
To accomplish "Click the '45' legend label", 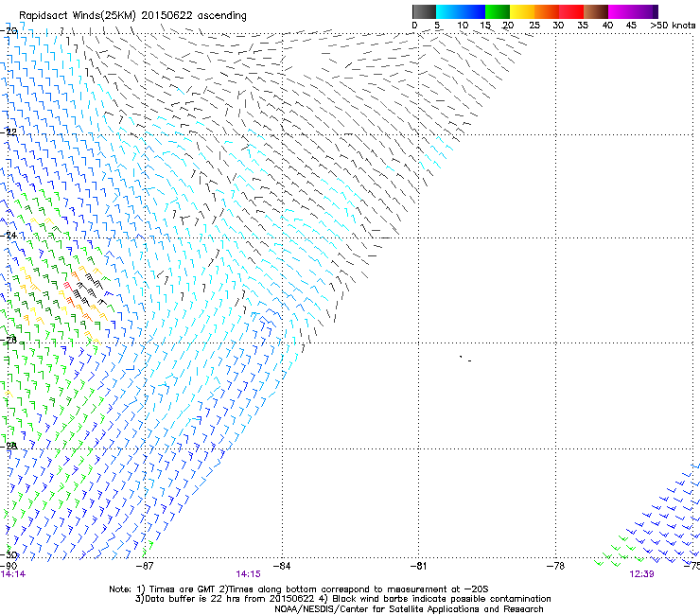I will pyautogui.click(x=631, y=26).
